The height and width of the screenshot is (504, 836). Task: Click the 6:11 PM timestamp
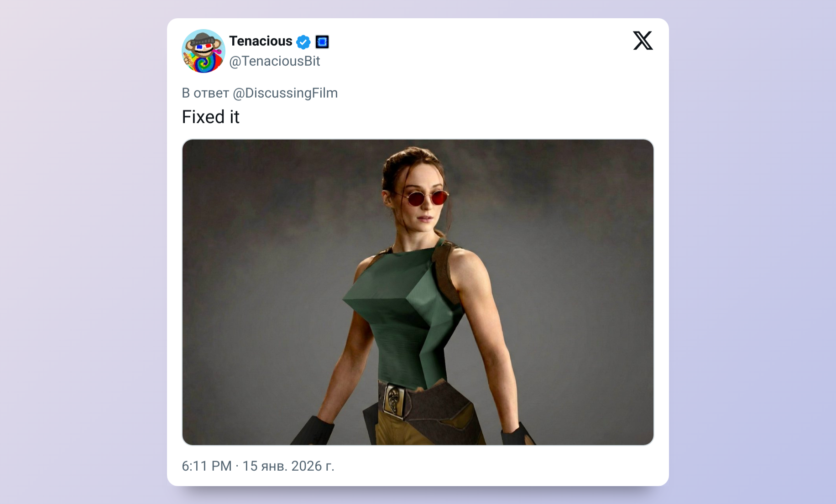coord(207,466)
